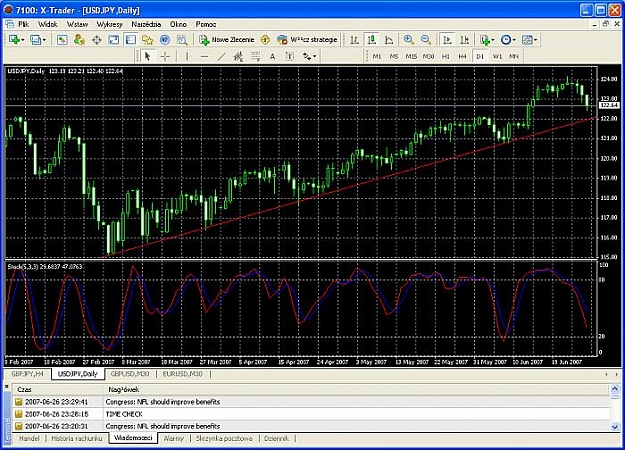The image size is (625, 450).
Task: Open the Skrzynka pocztowa tab
Action: pyautogui.click(x=224, y=438)
